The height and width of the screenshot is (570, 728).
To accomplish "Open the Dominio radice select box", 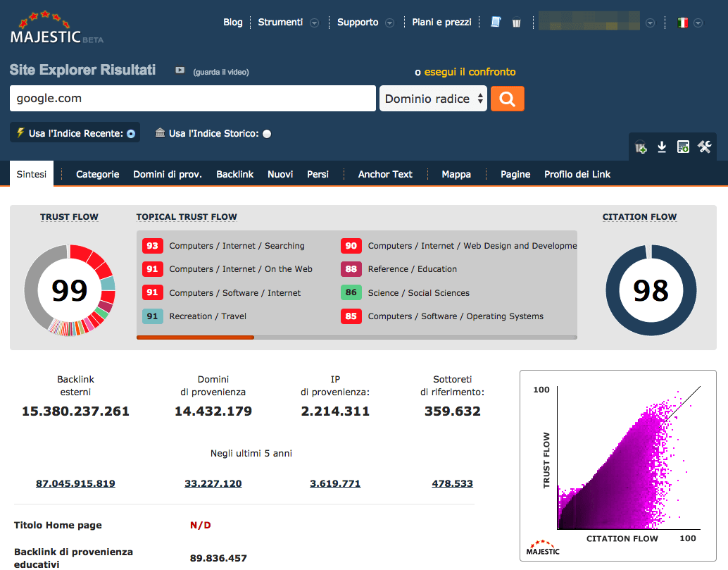I will click(x=433, y=99).
